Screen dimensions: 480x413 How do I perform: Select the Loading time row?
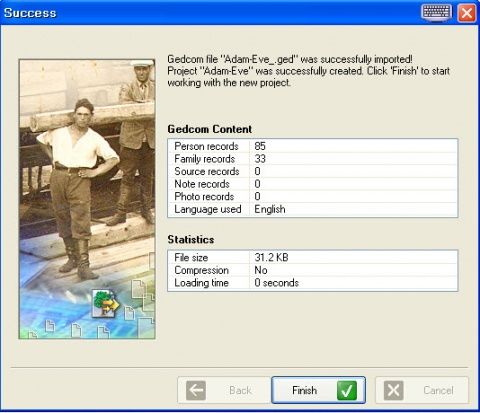[x=313, y=283]
